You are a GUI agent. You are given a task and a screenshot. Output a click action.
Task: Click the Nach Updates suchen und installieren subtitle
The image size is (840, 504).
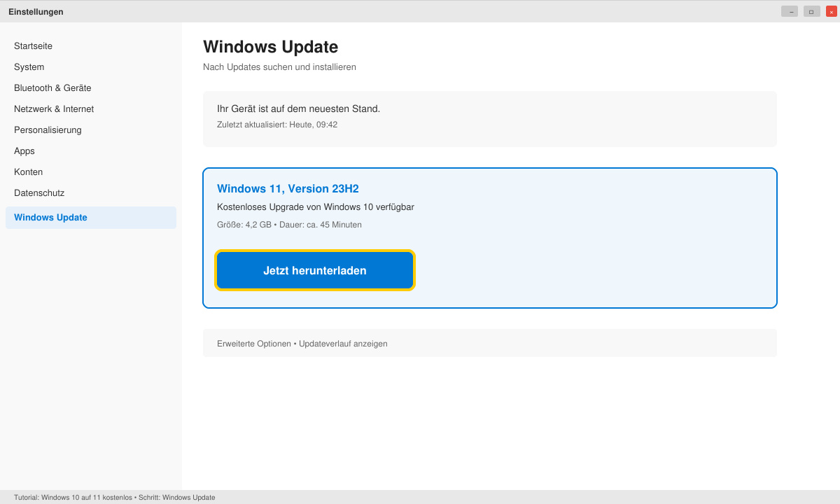tap(279, 67)
